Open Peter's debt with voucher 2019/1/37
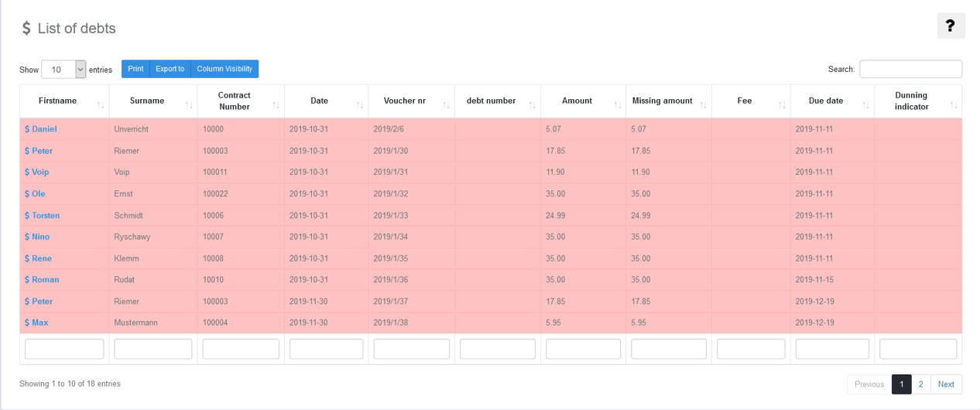Image resolution: width=980 pixels, height=410 pixels. click(39, 301)
